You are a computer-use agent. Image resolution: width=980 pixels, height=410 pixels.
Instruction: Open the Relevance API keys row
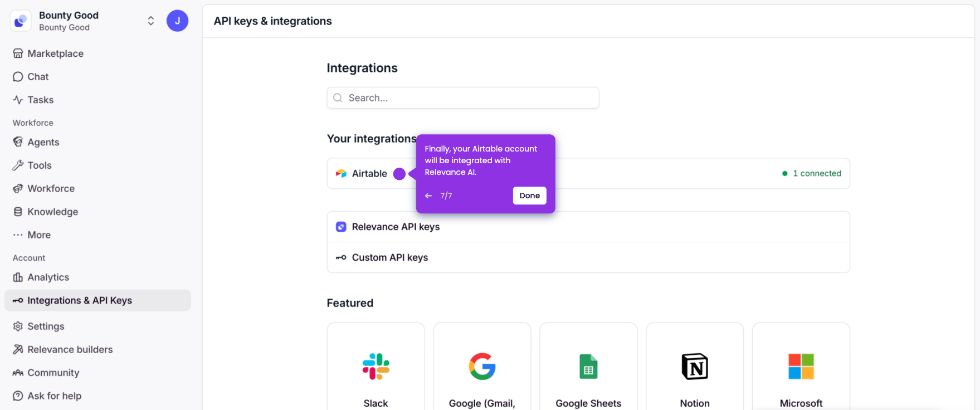coord(588,227)
